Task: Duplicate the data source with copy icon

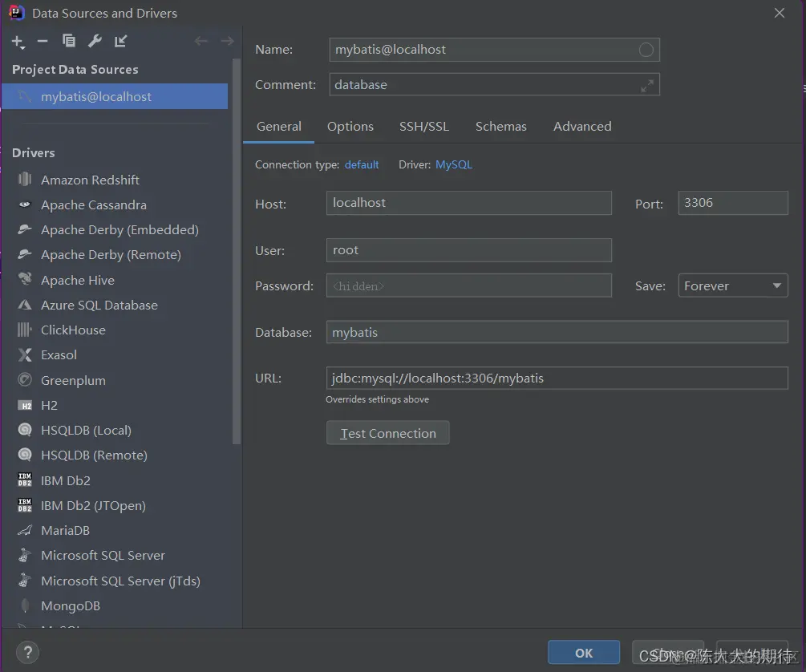Action: [68, 41]
